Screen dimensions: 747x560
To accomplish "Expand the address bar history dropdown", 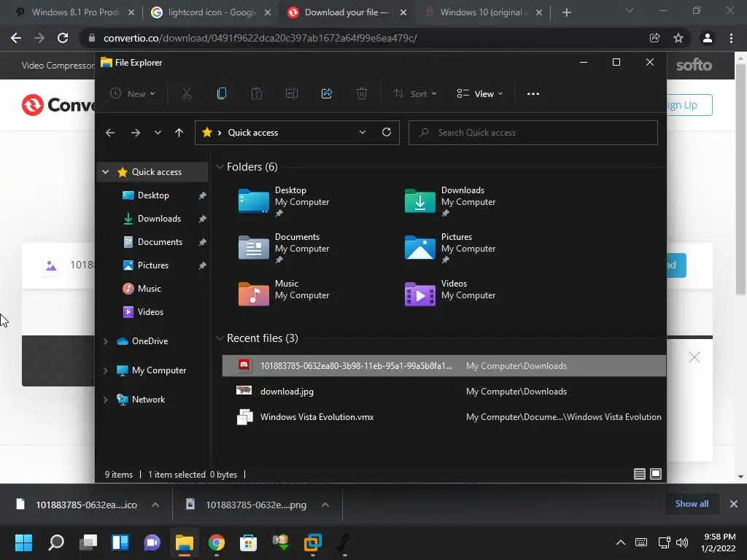I will 363,133.
